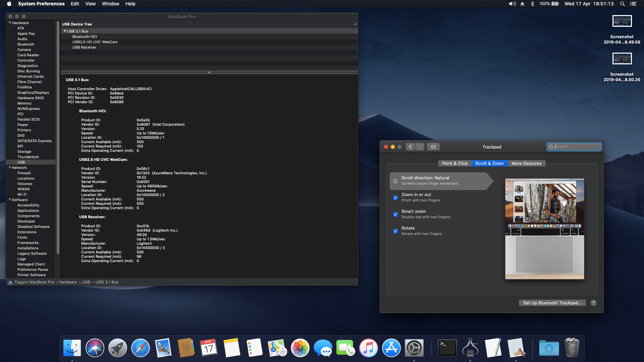Launch Terminal from the Dock
644x362 pixels.
click(x=447, y=348)
